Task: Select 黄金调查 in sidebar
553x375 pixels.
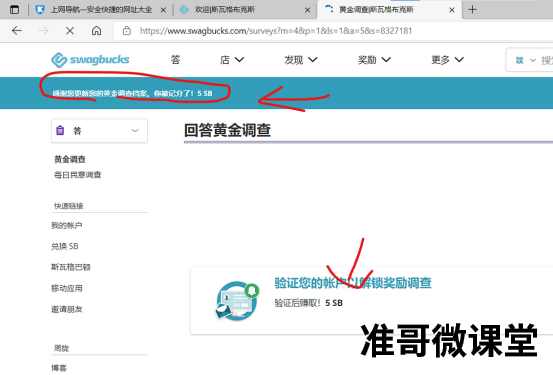Action: (x=70, y=159)
